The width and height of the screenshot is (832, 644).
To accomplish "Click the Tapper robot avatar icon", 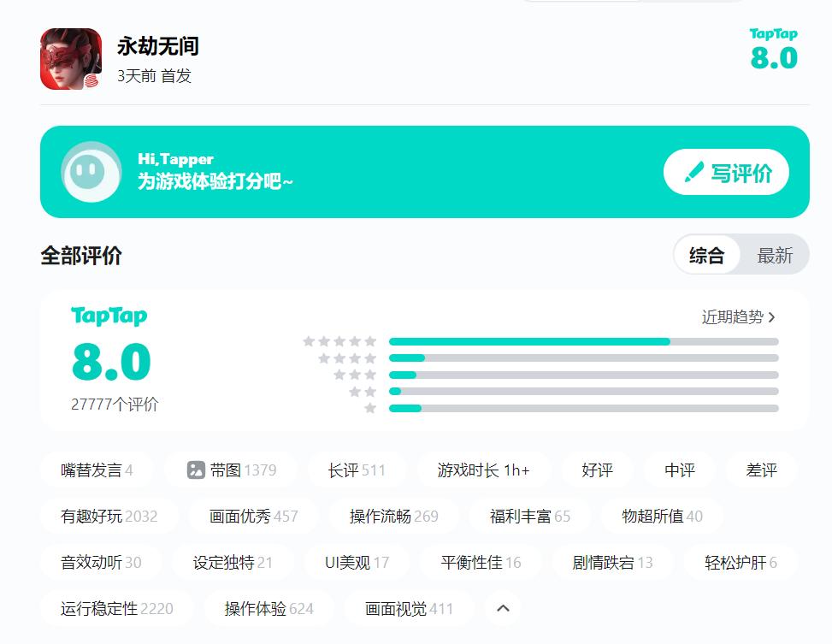I will [91, 172].
